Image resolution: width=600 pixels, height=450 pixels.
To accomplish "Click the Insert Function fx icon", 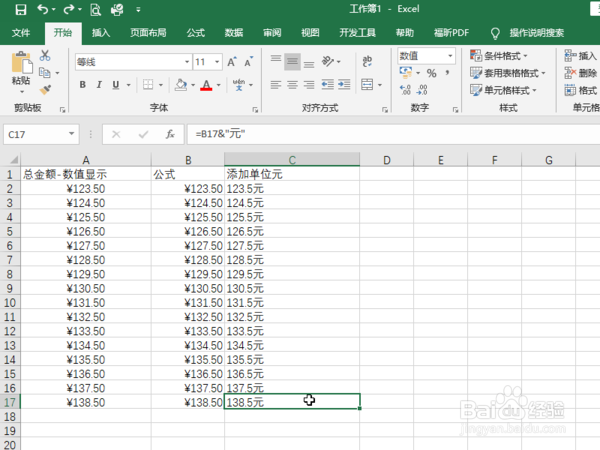I will pyautogui.click(x=170, y=134).
